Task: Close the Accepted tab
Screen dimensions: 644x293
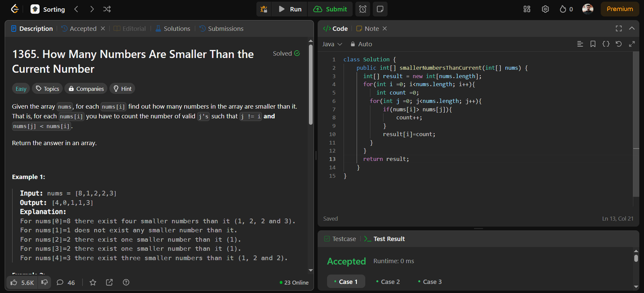Action: coord(103,28)
